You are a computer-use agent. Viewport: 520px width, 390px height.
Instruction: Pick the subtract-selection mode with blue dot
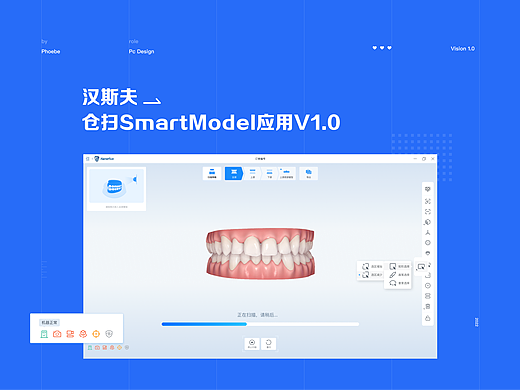coord(371,275)
